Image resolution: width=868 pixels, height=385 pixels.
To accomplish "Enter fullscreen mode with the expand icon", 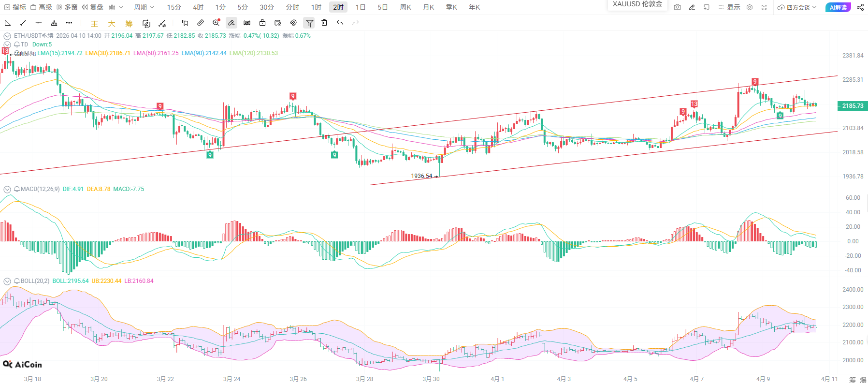I will coord(764,7).
